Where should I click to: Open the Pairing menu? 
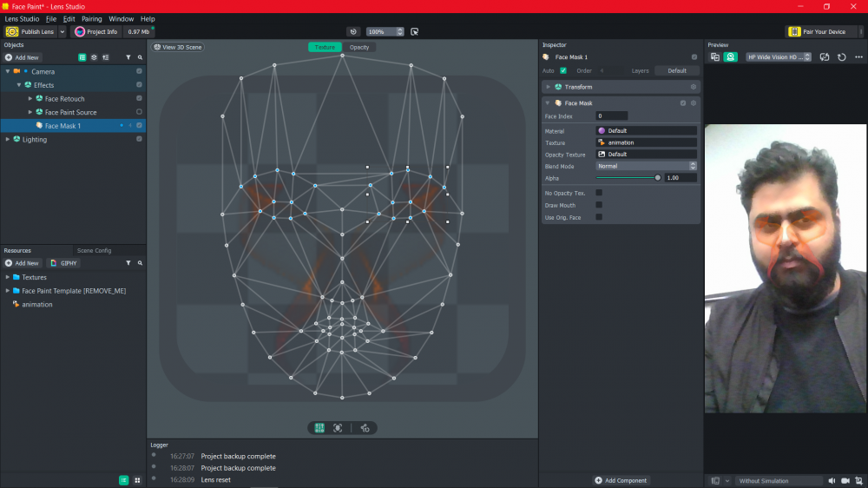[91, 18]
